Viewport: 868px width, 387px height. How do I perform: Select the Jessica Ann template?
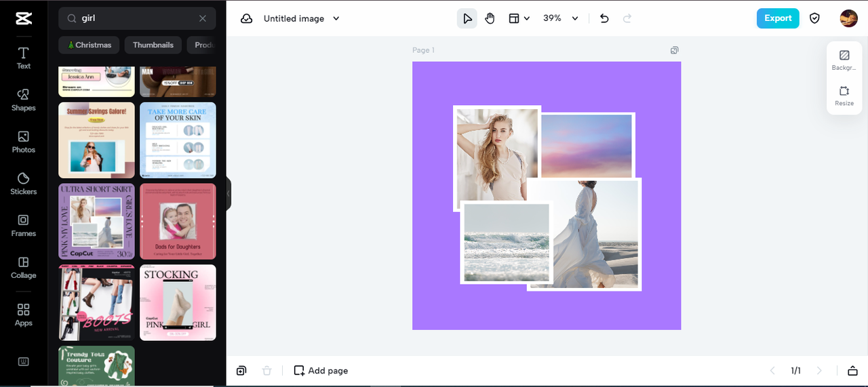[97, 81]
